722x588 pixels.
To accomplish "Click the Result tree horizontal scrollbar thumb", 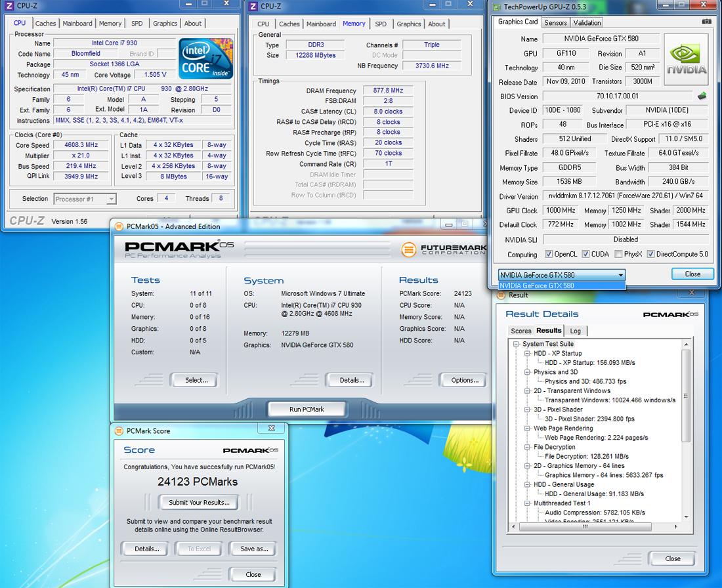I will [584, 526].
